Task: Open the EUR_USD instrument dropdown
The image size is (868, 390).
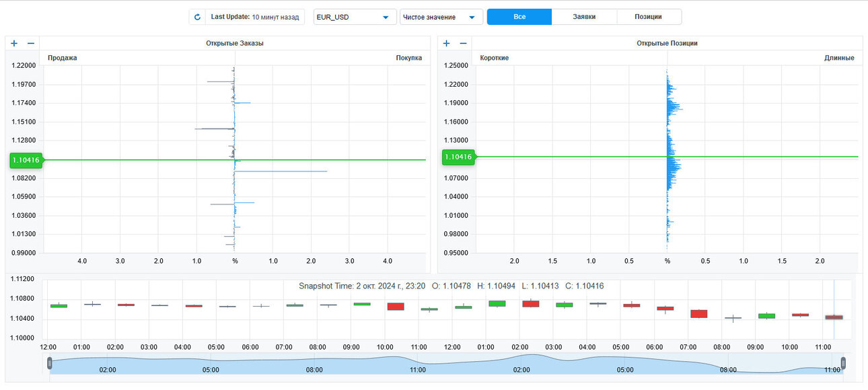Action: tap(355, 17)
